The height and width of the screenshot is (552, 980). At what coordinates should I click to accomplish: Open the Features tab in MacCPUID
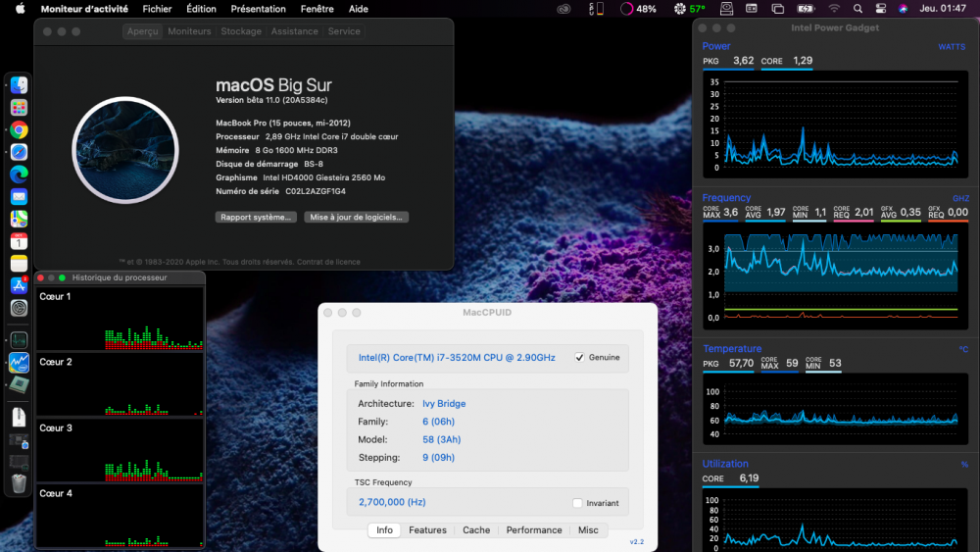click(x=427, y=530)
